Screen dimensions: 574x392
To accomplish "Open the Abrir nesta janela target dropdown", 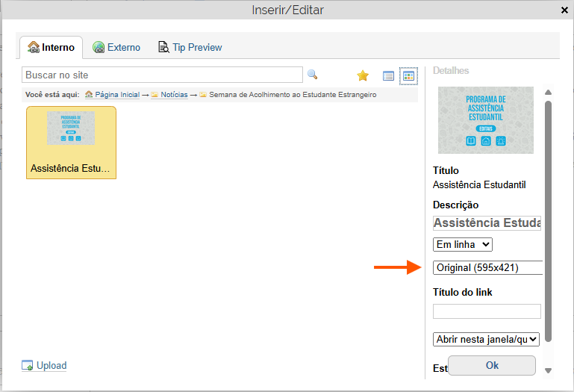I will [486, 339].
